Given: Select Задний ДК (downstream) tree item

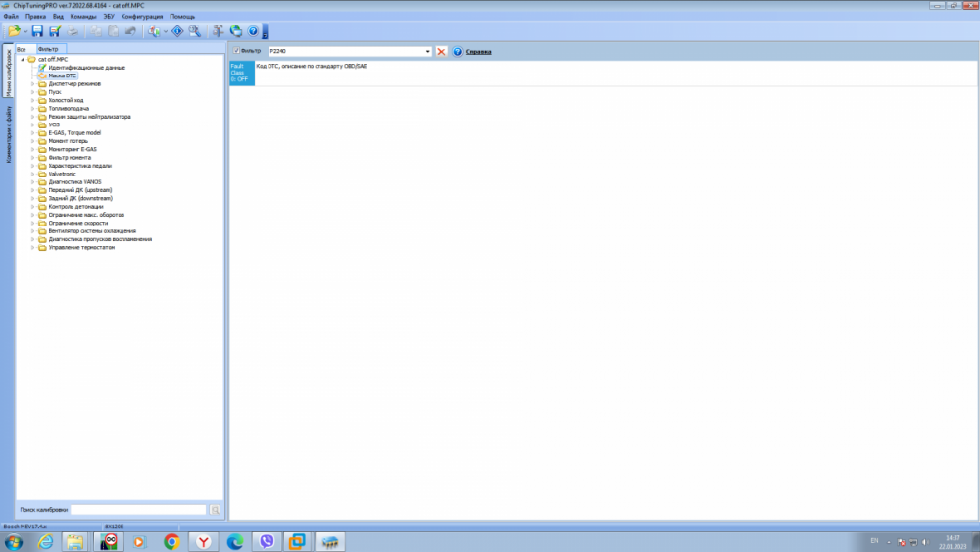Looking at the screenshot, I should pos(80,198).
